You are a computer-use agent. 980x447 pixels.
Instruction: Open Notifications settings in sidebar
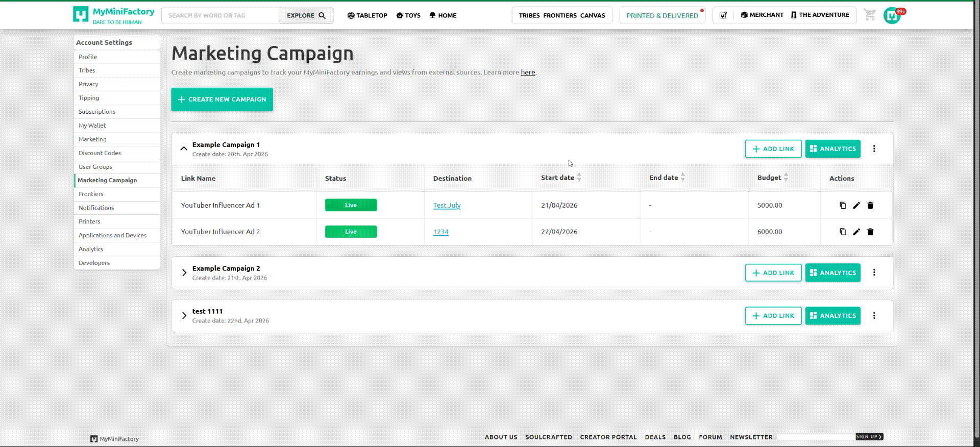[x=117, y=208]
